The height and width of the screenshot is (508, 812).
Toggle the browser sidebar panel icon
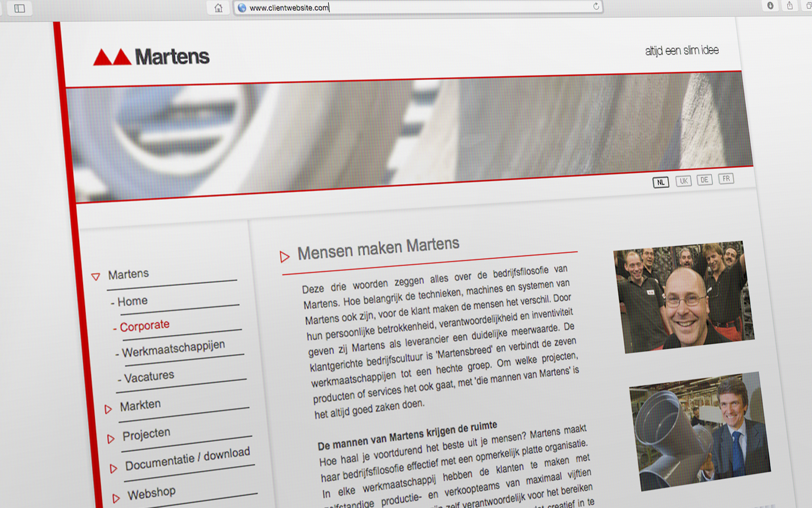[19, 8]
